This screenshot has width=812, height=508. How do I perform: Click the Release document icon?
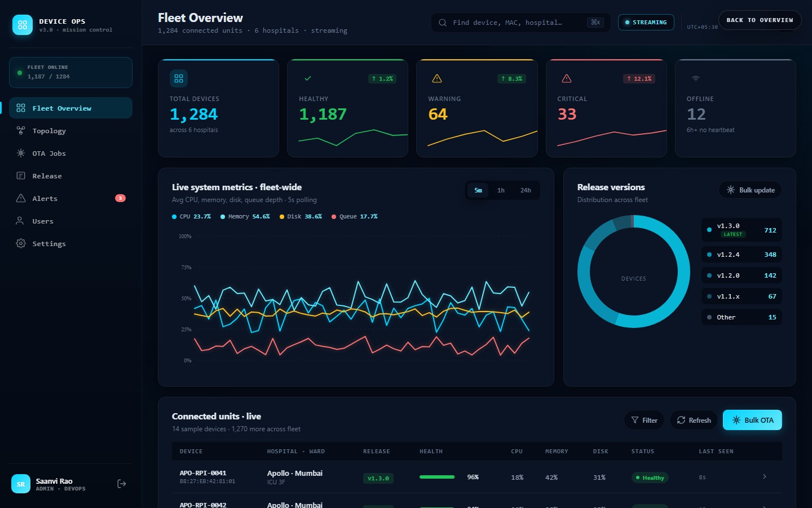tap(21, 176)
